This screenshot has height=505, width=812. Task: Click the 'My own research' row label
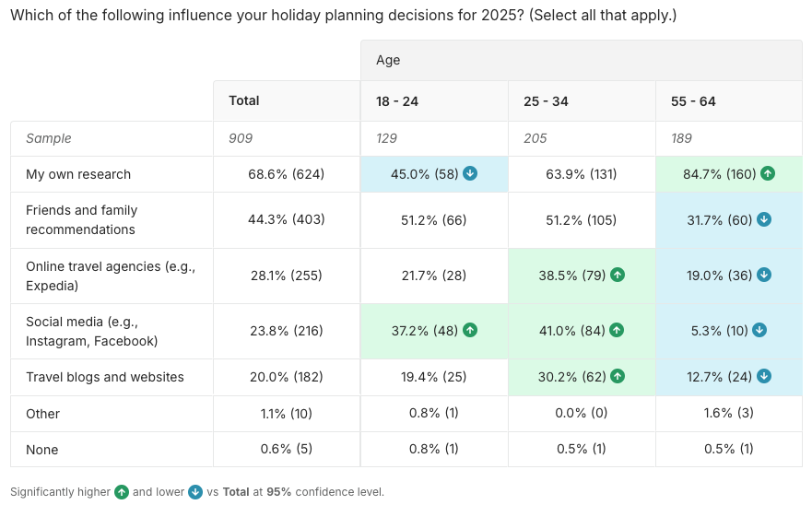[78, 174]
